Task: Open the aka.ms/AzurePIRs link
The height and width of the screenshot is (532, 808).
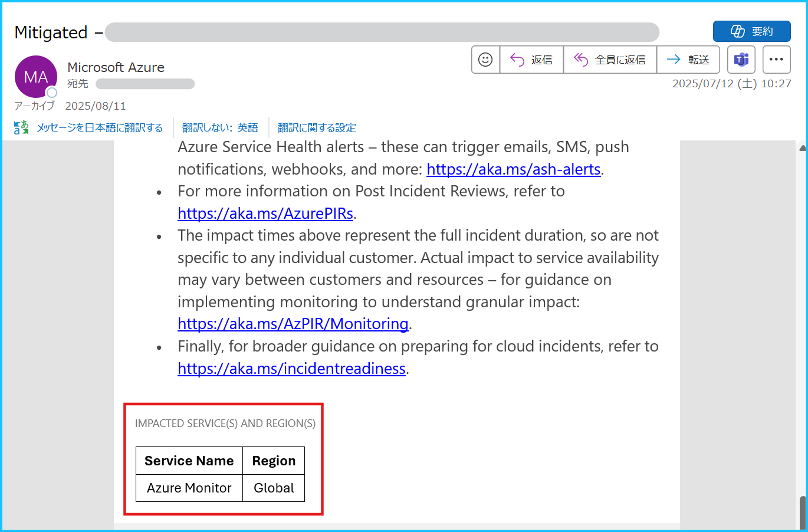Action: 265,214
